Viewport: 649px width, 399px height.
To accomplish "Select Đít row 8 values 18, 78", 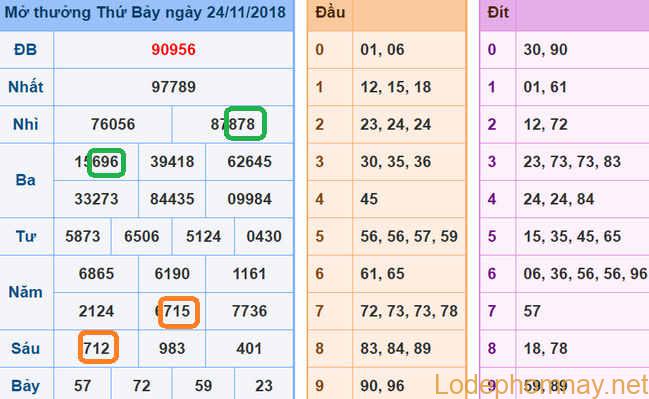I will (x=546, y=349).
